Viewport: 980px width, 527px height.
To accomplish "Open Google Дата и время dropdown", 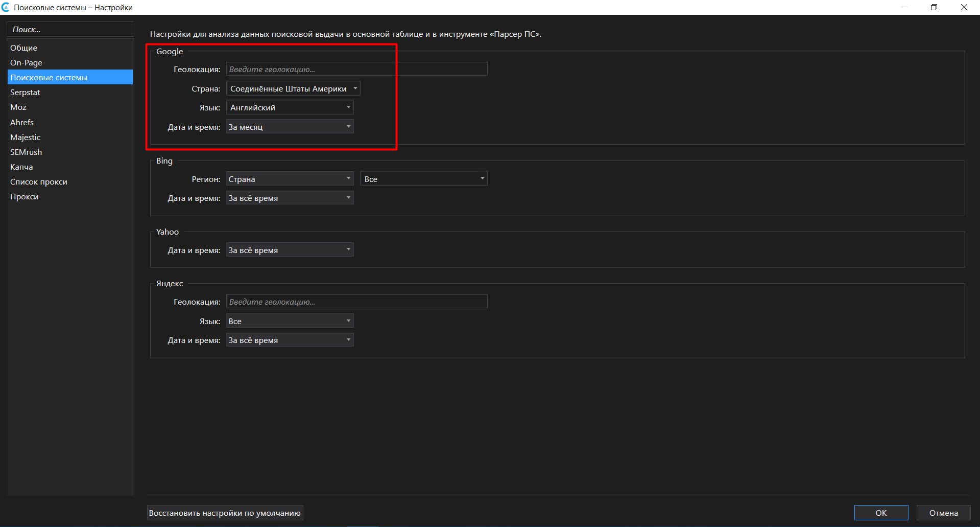I will 290,127.
